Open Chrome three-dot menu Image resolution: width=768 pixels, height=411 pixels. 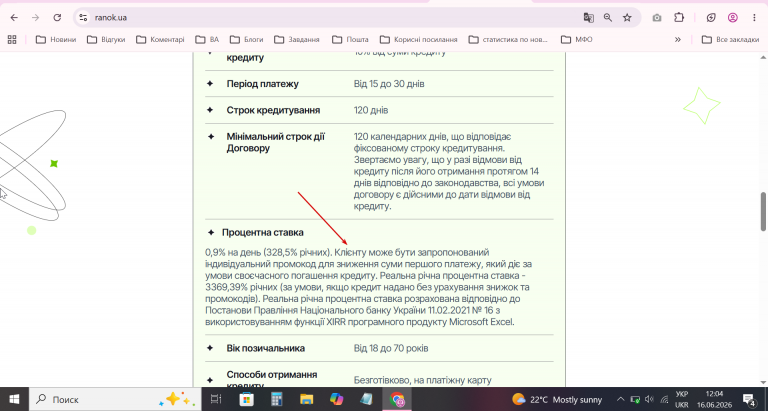click(754, 18)
